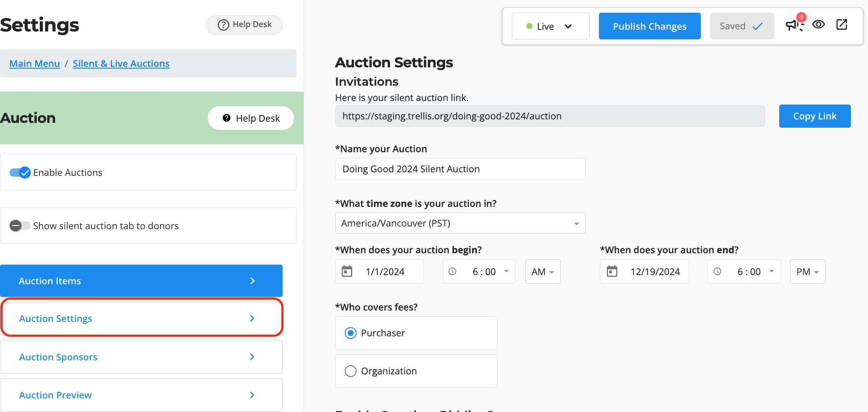Screen dimensions: 868x412
Task: Click the Name your Auction text field
Action: 460,169
